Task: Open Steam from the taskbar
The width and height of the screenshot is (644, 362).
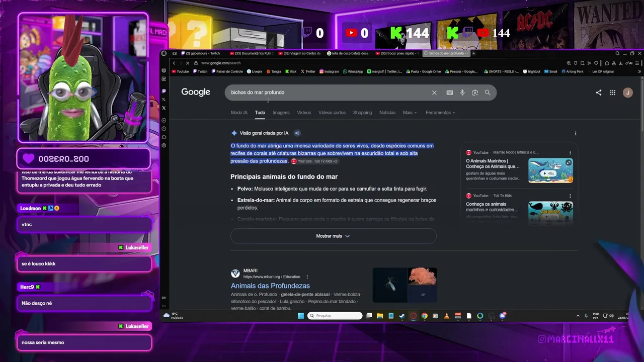Action: tap(401, 316)
